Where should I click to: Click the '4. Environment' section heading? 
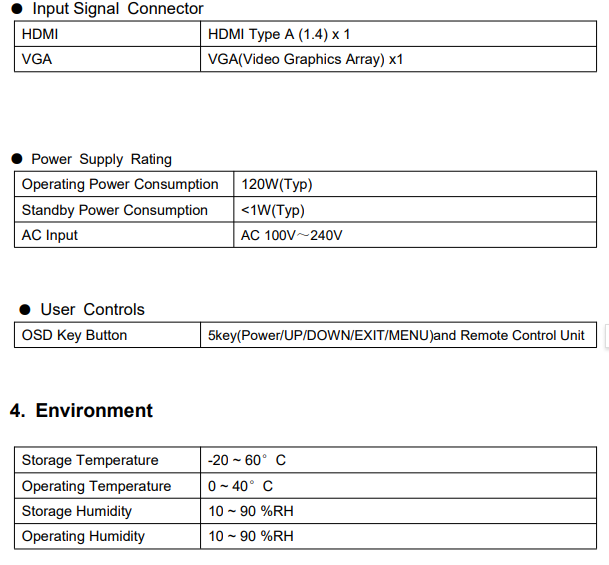pyautogui.click(x=82, y=411)
